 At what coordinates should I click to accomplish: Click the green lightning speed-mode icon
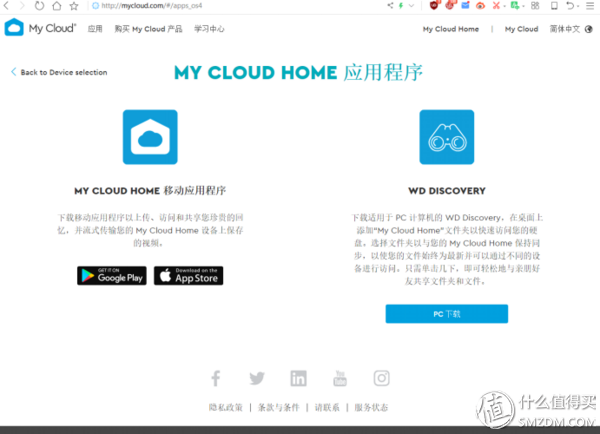pyautogui.click(x=401, y=5)
